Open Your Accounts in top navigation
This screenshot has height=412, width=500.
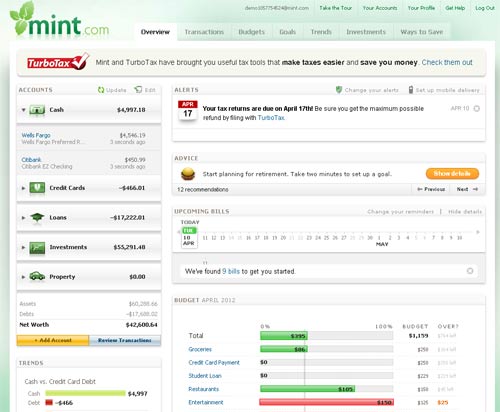coord(380,8)
